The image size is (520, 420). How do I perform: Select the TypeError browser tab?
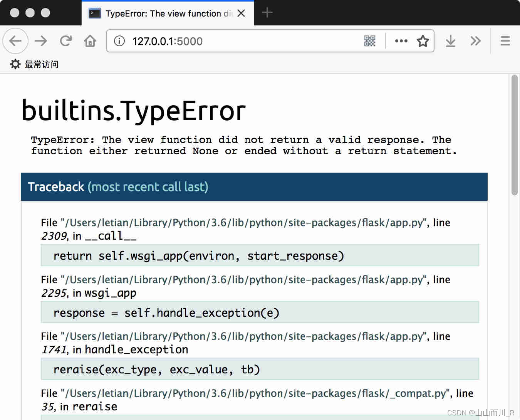[x=162, y=13]
